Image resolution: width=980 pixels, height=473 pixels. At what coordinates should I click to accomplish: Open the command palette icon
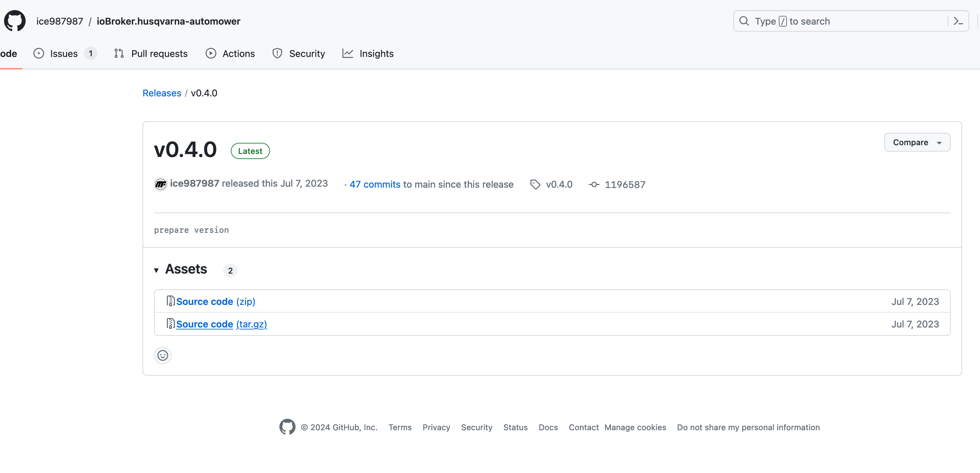click(x=958, y=21)
